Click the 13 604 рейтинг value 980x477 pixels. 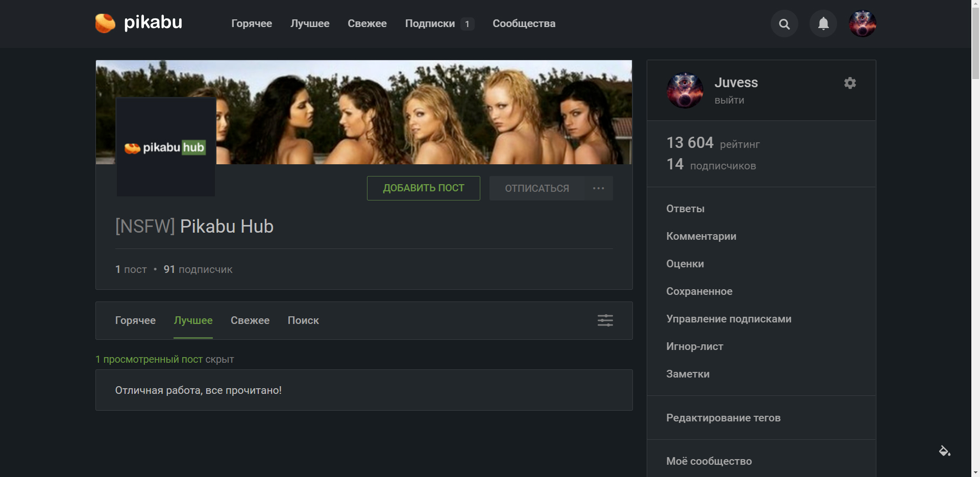713,143
